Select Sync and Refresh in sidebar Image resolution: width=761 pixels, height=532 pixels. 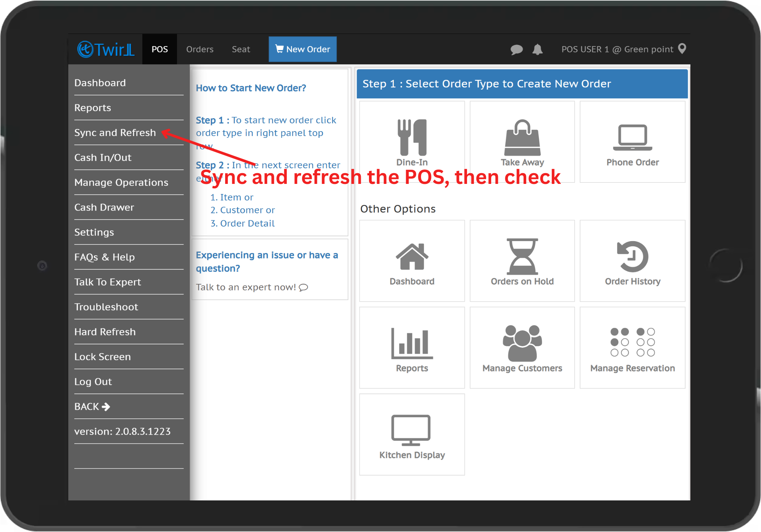pyautogui.click(x=115, y=133)
